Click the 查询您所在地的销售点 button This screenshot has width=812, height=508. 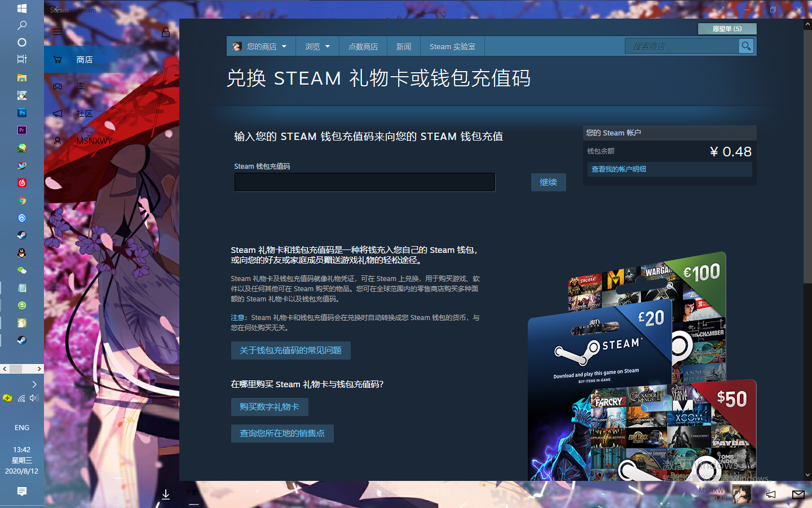click(x=282, y=433)
